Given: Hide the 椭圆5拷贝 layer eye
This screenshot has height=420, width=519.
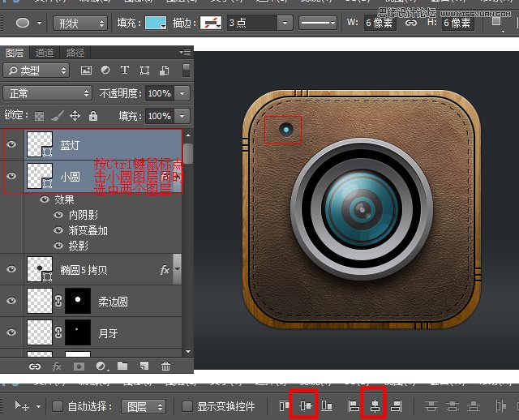Looking at the screenshot, I should tap(11, 269).
